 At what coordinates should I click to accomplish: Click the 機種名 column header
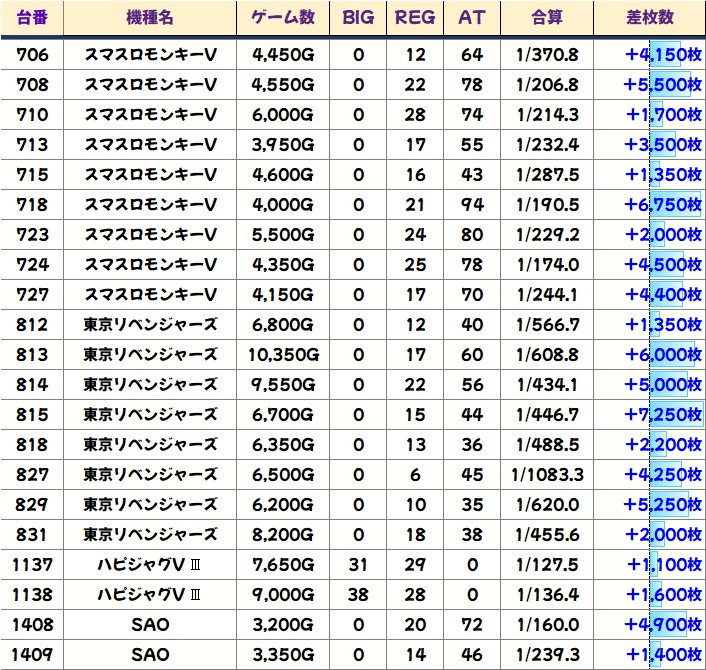pos(150,18)
